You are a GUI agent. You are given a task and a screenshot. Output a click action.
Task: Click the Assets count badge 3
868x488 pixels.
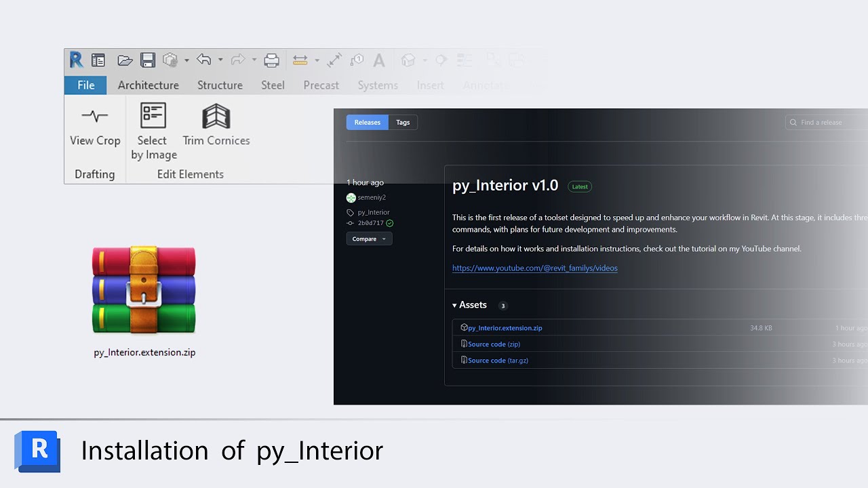[502, 306]
